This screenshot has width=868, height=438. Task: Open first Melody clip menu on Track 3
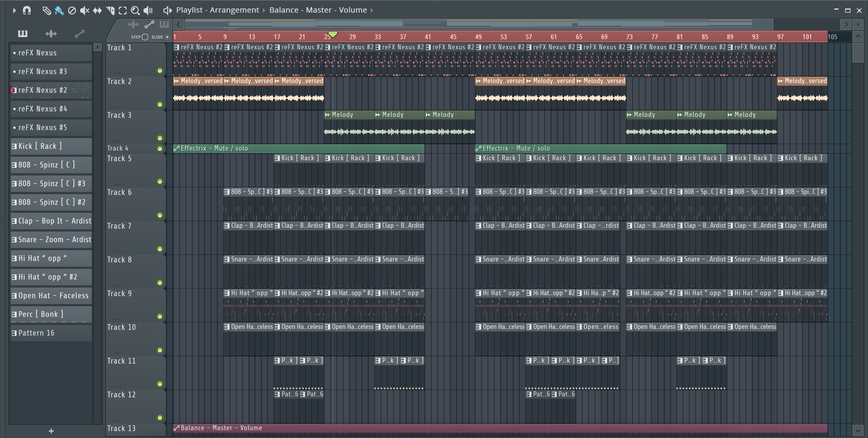tap(328, 115)
